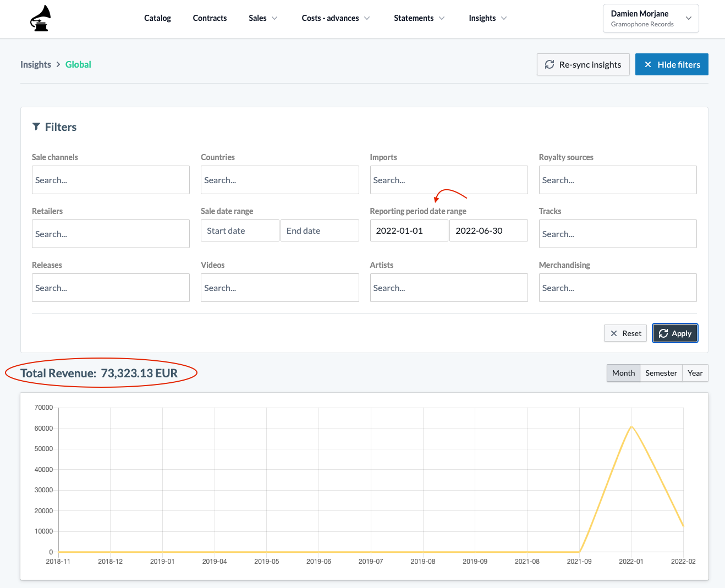Click the 2021-09 x-axis label
Image resolution: width=725 pixels, height=588 pixels.
(x=579, y=562)
